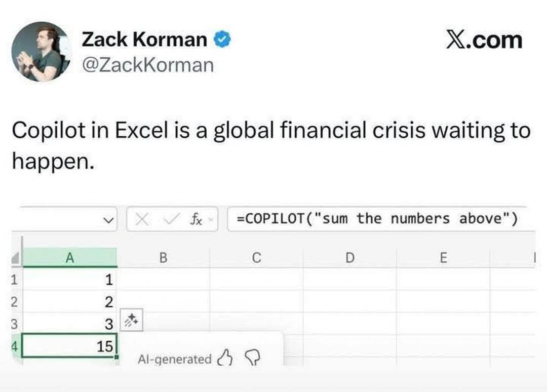Expand the Name Box dropdown arrow
The image size is (547, 392).
point(107,220)
